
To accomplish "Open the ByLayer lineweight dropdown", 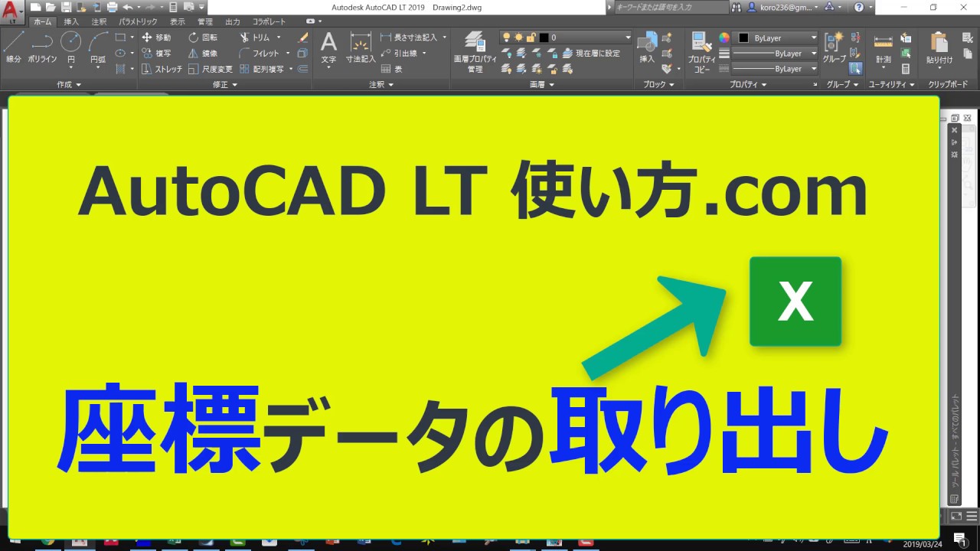I will click(x=776, y=54).
